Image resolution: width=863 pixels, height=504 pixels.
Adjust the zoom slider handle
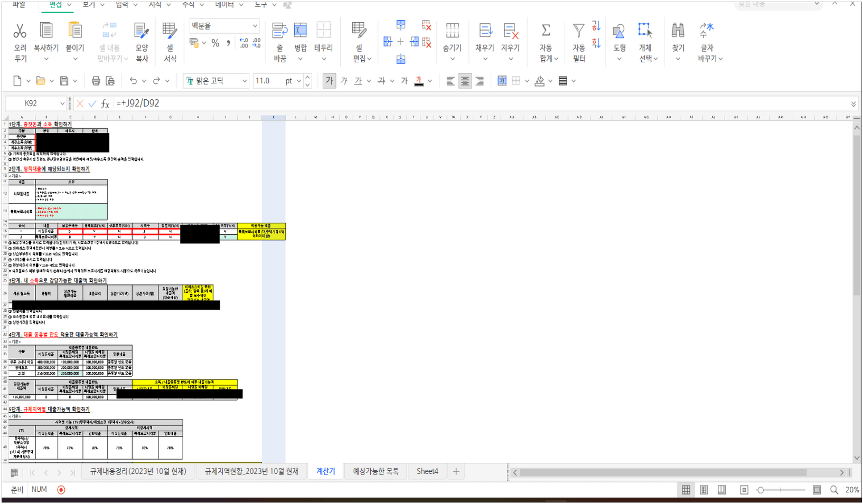click(761, 490)
